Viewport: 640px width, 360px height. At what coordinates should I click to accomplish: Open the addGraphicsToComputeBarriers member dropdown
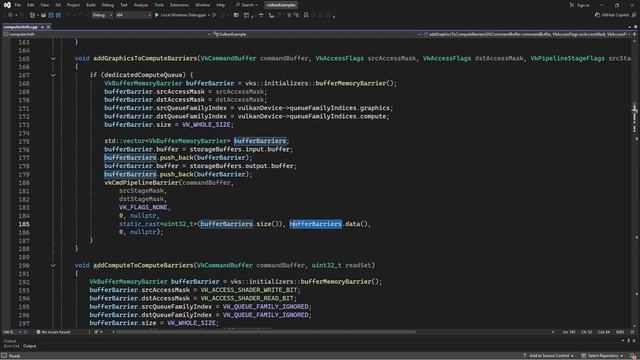point(527,34)
